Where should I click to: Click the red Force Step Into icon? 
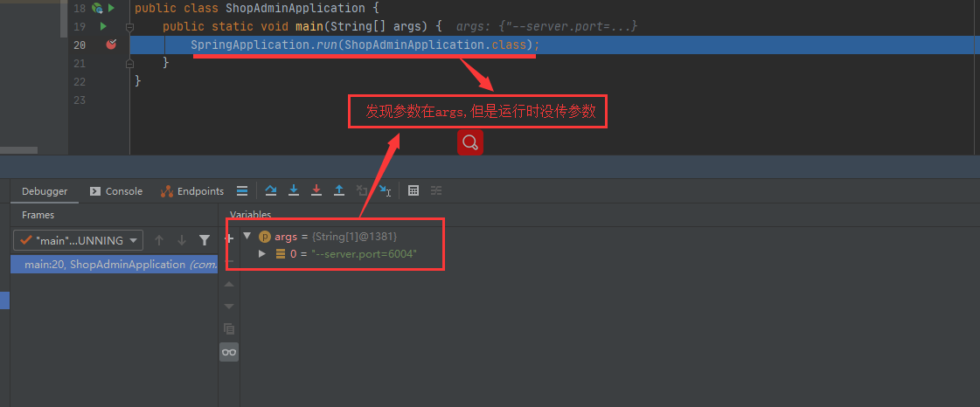[316, 190]
